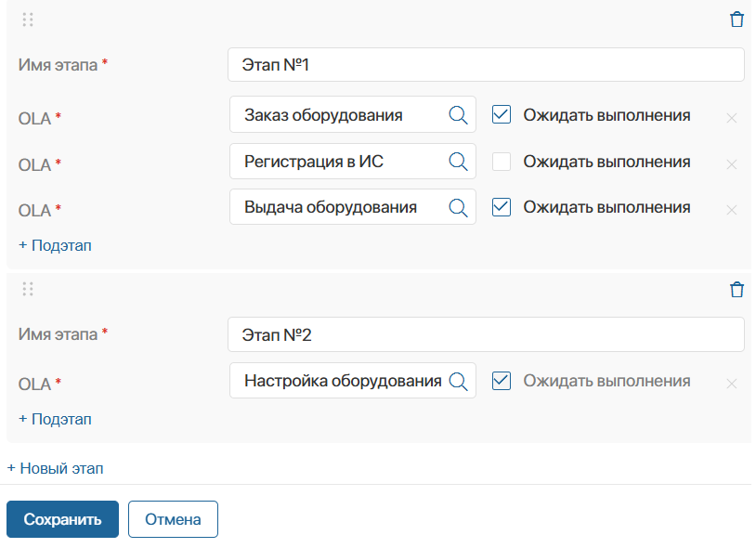
Task: Click drag handle of Этап №2 block
Action: pyautogui.click(x=28, y=290)
